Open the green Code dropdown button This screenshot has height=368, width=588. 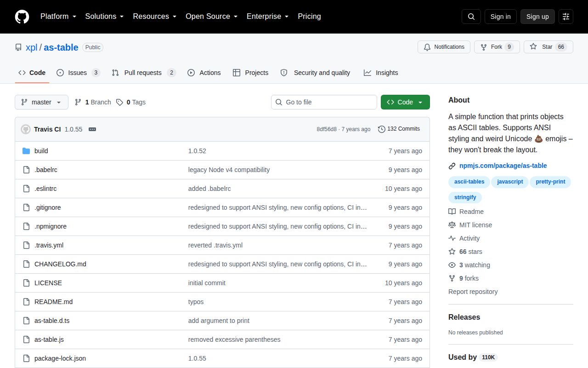point(405,102)
